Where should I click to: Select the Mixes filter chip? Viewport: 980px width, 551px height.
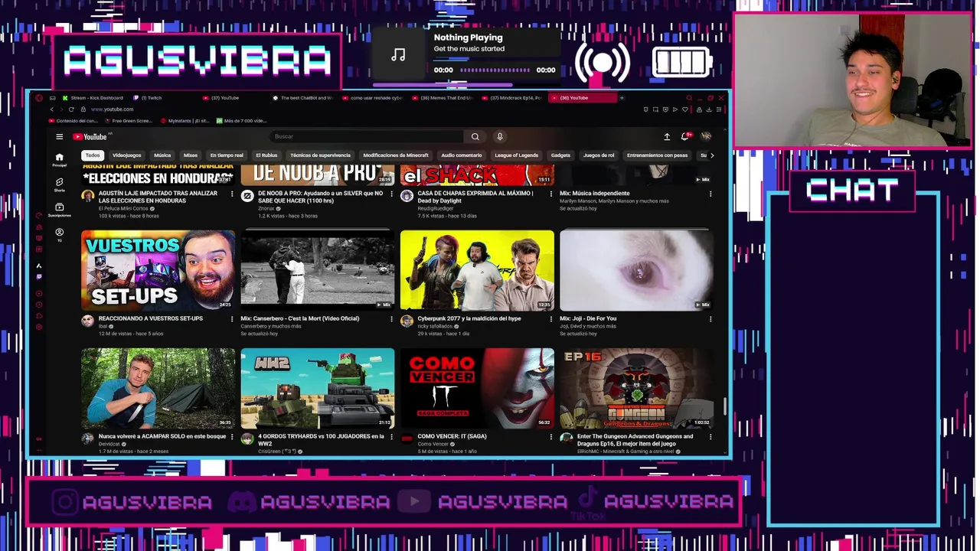click(191, 155)
